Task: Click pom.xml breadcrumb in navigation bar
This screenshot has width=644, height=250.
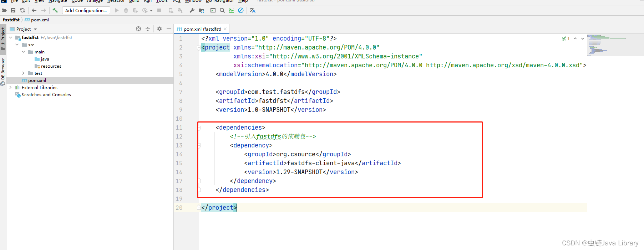Action: click(x=37, y=20)
